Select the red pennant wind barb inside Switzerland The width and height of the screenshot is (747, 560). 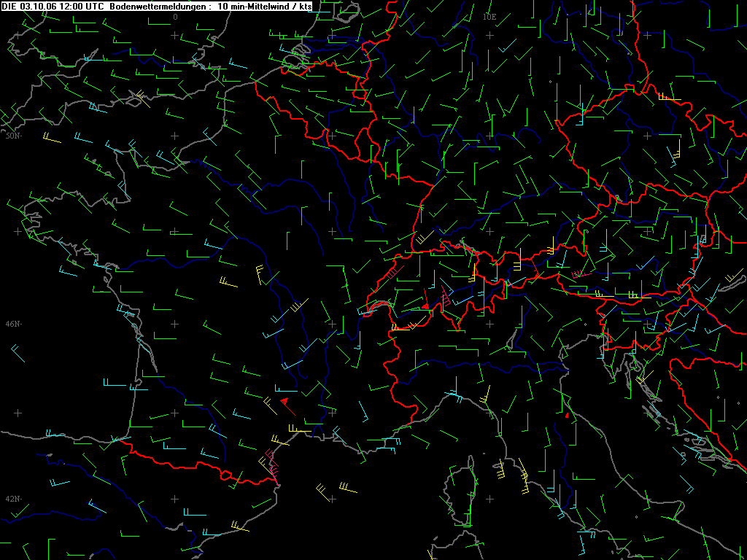(425, 299)
